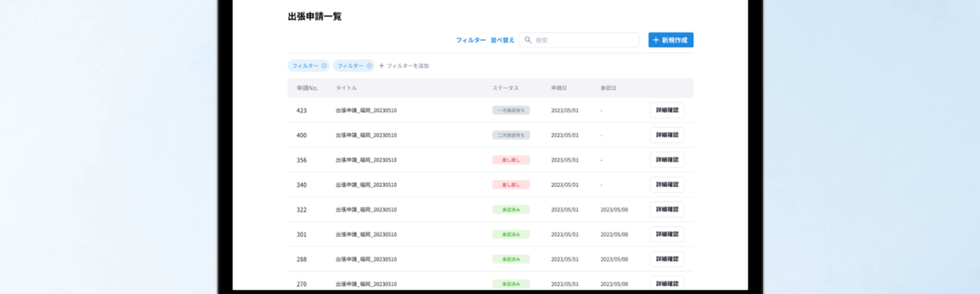The image size is (980, 294).
Task: Click the タイトル column header
Action: (345, 87)
